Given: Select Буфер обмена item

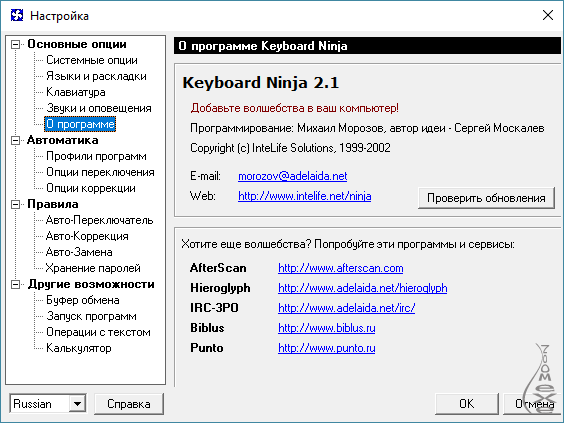Looking at the screenshot, I should click(x=83, y=300).
